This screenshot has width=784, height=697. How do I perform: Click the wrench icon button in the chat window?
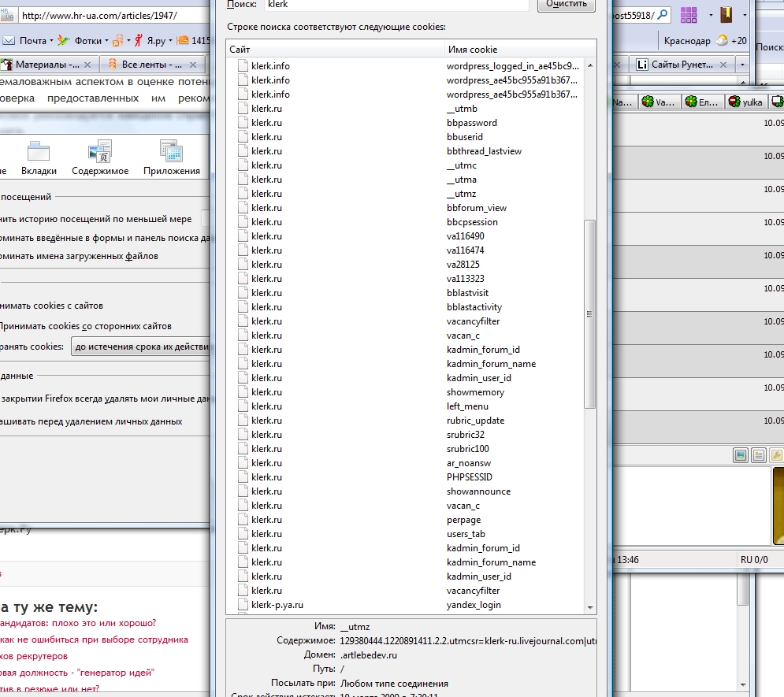tap(776, 455)
